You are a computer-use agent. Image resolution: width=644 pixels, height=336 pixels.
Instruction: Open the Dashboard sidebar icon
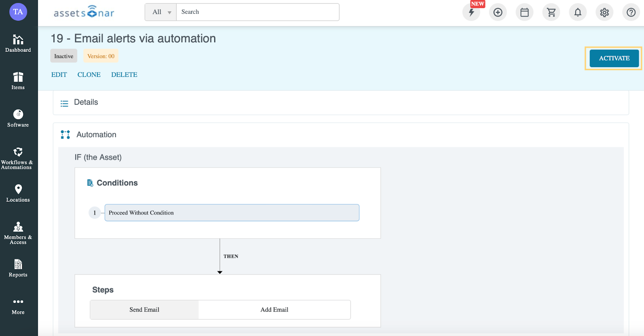click(18, 43)
